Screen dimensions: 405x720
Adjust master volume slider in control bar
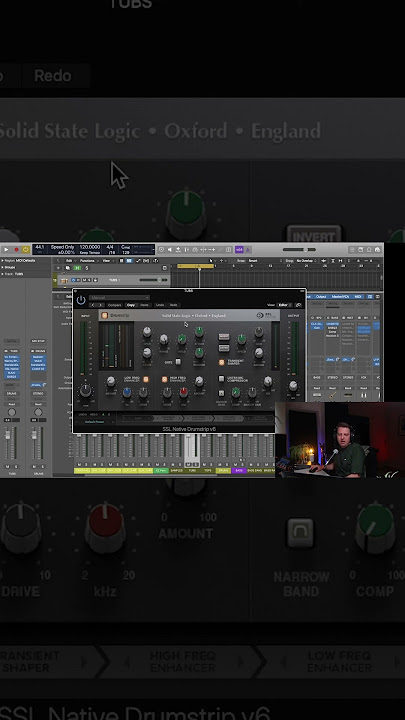click(x=299, y=249)
